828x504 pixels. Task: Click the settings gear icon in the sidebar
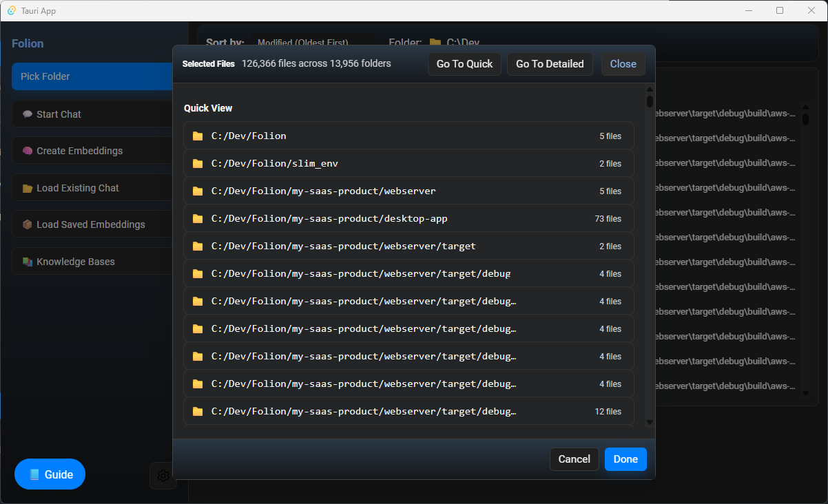coord(163,475)
